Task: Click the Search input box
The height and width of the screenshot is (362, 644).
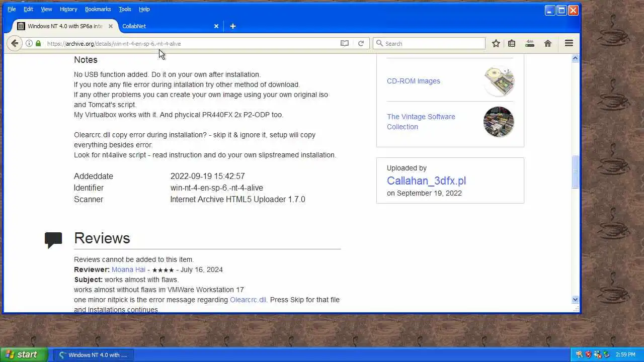Action: [x=429, y=43]
